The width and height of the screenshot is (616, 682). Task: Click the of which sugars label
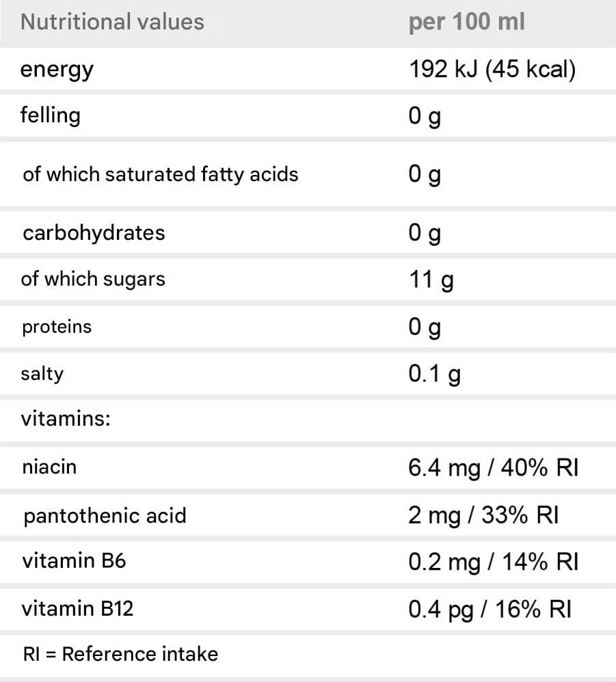(x=93, y=279)
